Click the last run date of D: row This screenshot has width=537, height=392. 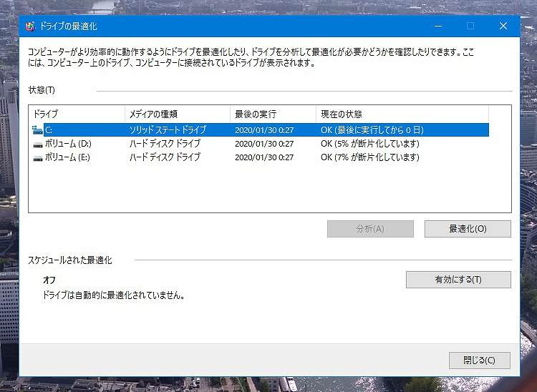pos(264,144)
